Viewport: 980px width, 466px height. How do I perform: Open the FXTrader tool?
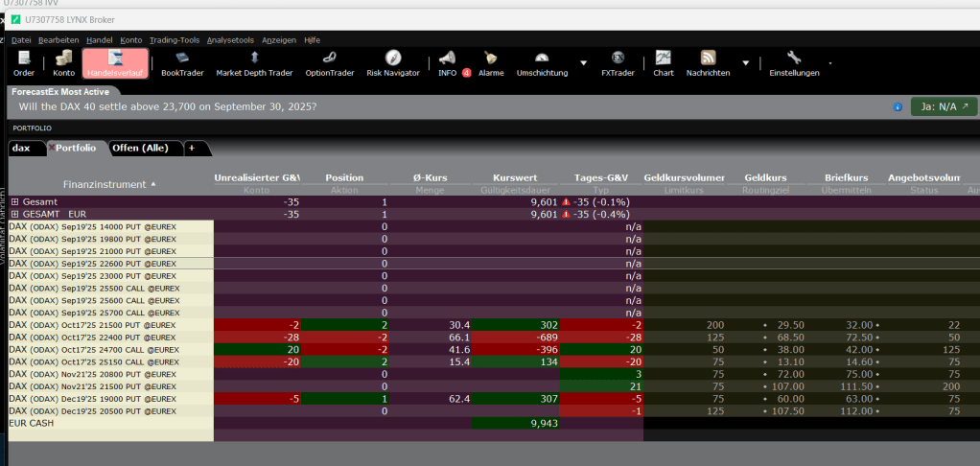[618, 63]
